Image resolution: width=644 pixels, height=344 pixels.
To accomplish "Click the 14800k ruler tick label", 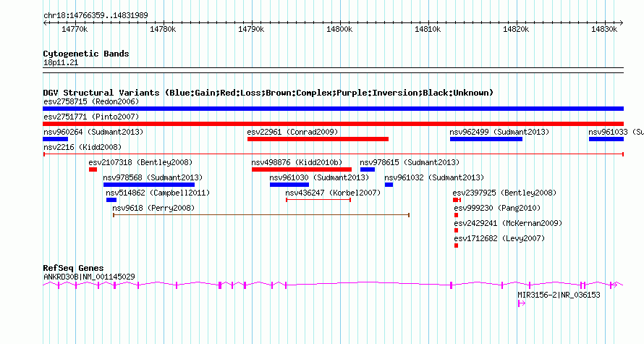I will (x=339, y=30).
